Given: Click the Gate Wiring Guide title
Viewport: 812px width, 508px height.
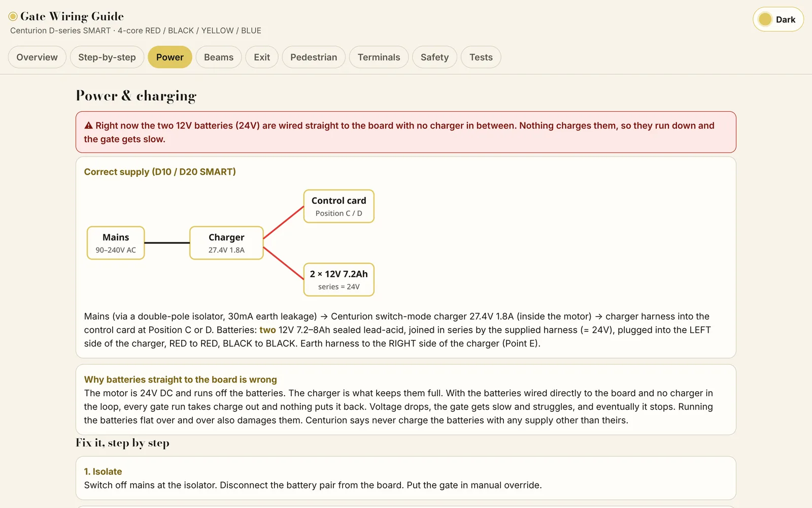Looking at the screenshot, I should pos(72,17).
